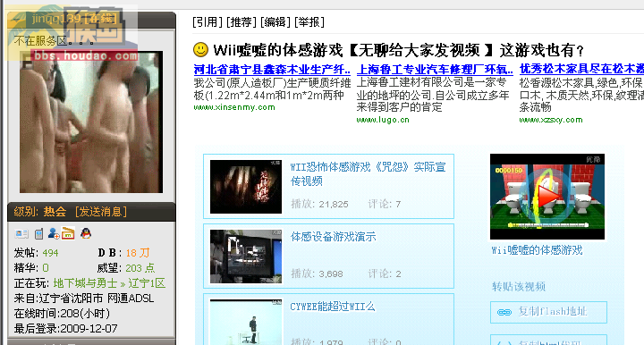Open ad link 上海鲁工专业汽车修理厂环氧..

(435, 70)
